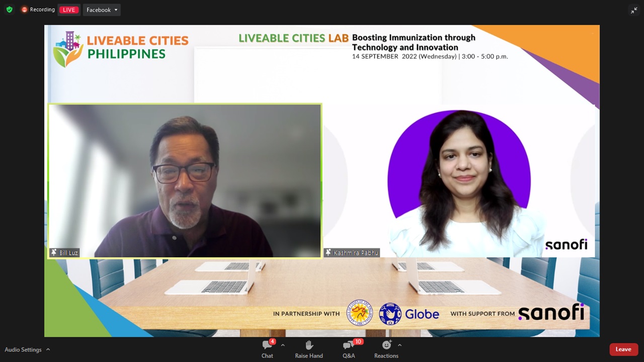Open the Chat panel
Viewport: 644px width, 362px height.
pyautogui.click(x=267, y=349)
